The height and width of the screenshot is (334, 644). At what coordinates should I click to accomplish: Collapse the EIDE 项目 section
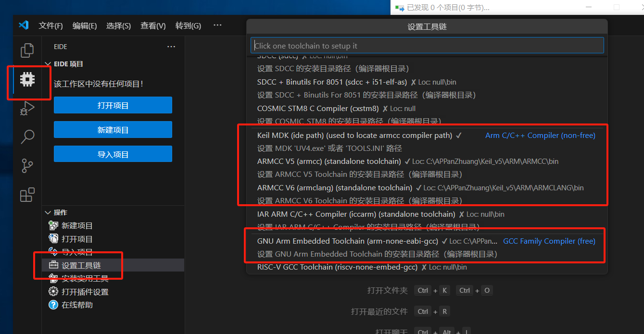pos(48,64)
